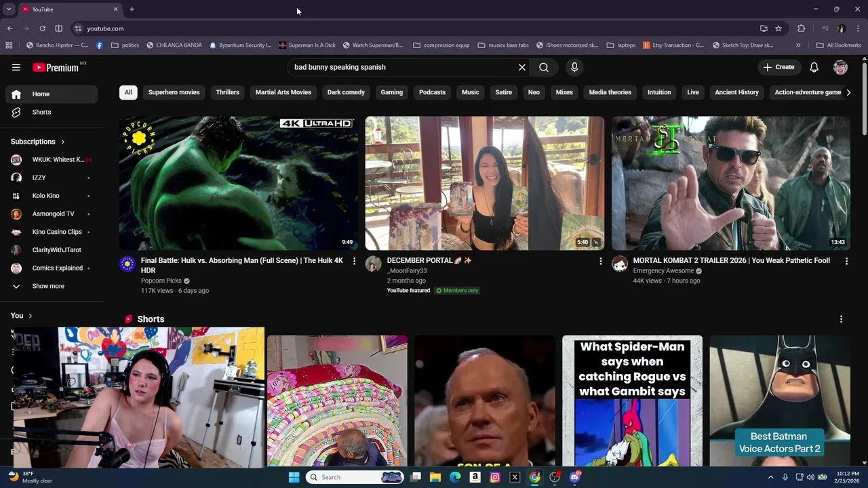
Task: Filter by Martial Arts Movies chip
Action: [283, 92]
